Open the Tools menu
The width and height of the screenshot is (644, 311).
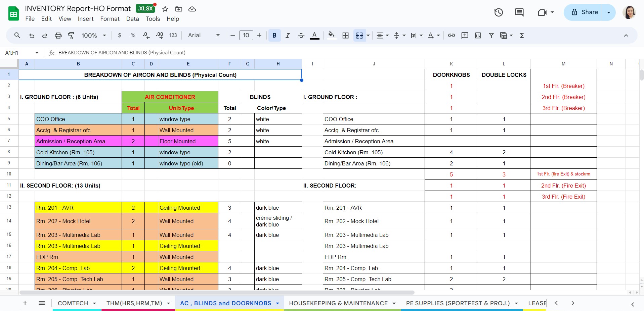pos(153,19)
